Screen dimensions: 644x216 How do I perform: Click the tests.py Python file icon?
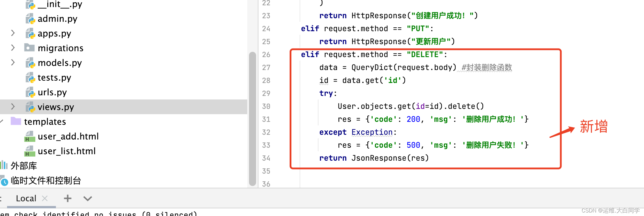pos(30,77)
